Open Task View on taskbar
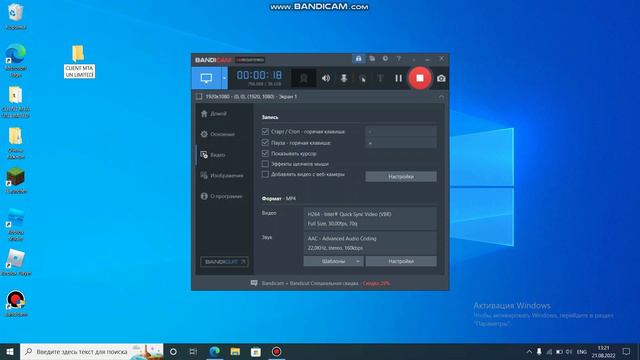Viewport: 640px width, 360px height. pyautogui.click(x=193, y=351)
